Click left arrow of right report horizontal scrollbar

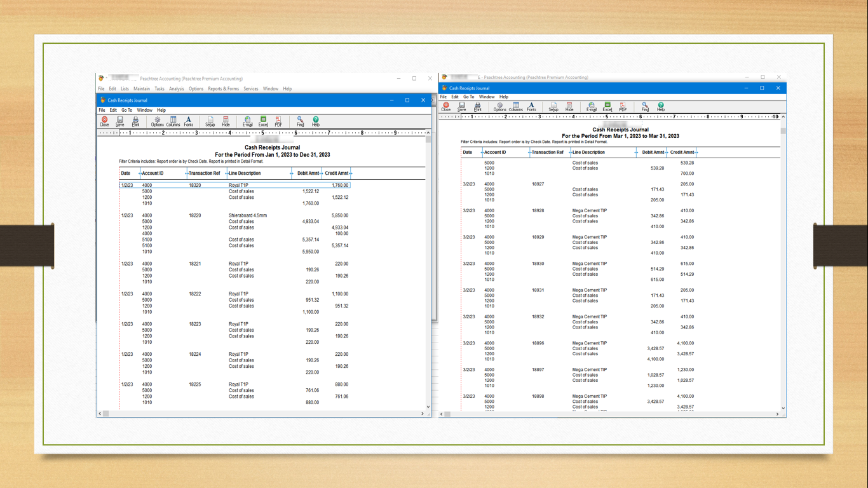(442, 414)
